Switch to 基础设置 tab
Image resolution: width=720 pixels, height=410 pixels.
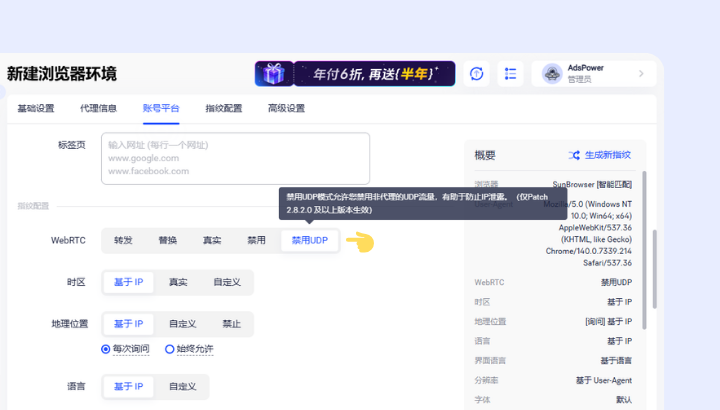pos(36,108)
